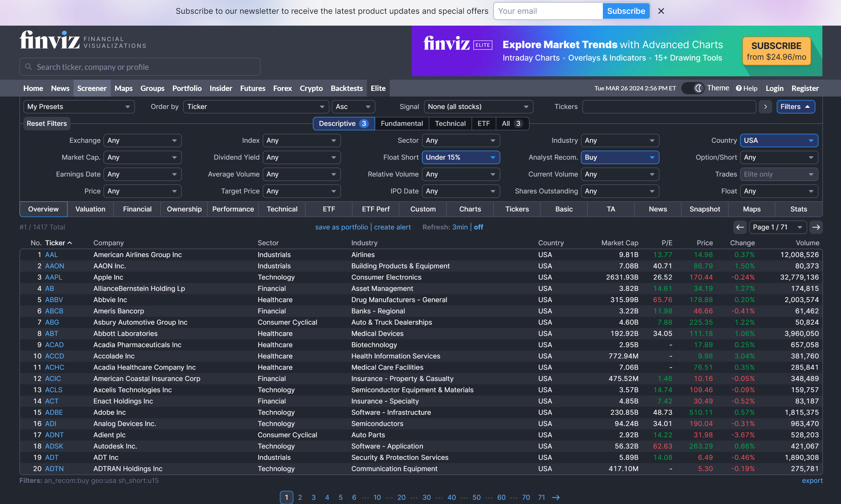This screenshot has width=841, height=504.
Task: Open the My Presets dropdown
Action: (79, 107)
